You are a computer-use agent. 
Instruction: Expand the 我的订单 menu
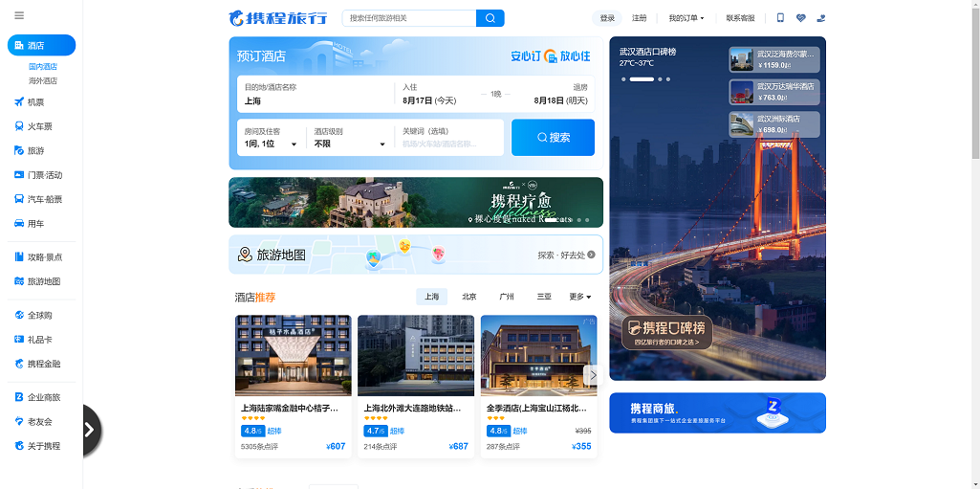click(686, 18)
